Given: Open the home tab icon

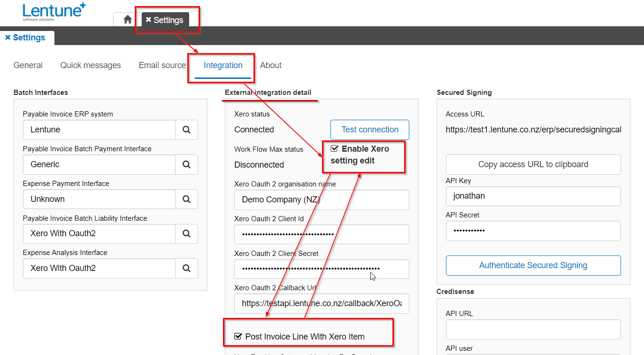Looking at the screenshot, I should point(127,20).
